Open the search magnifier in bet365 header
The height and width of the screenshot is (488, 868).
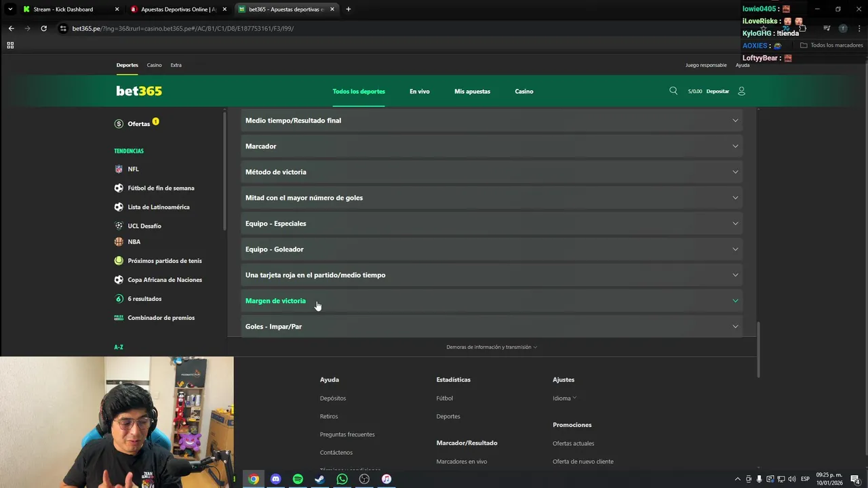[x=673, y=91]
